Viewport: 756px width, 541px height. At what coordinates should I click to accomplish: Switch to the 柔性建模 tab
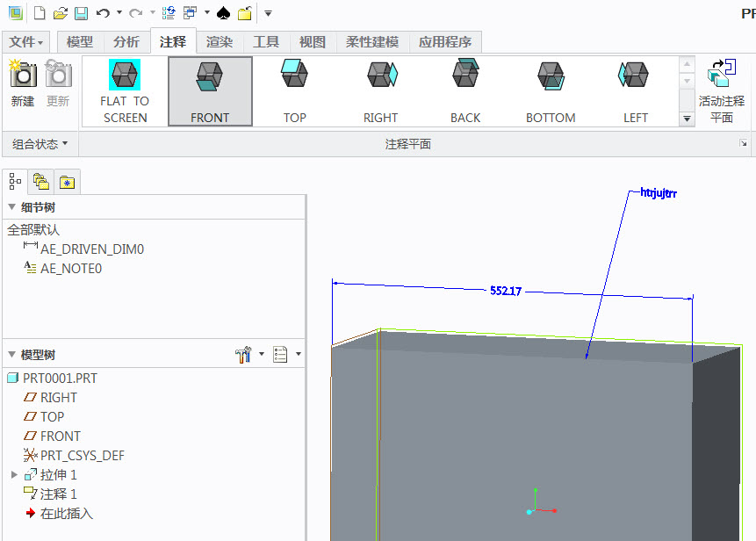point(372,42)
